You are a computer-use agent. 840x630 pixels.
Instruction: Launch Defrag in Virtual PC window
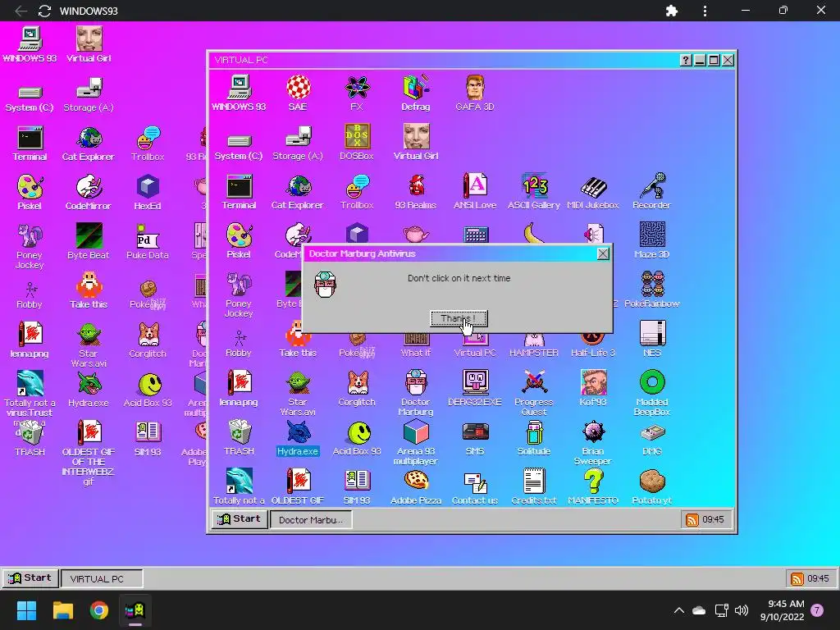point(416,93)
